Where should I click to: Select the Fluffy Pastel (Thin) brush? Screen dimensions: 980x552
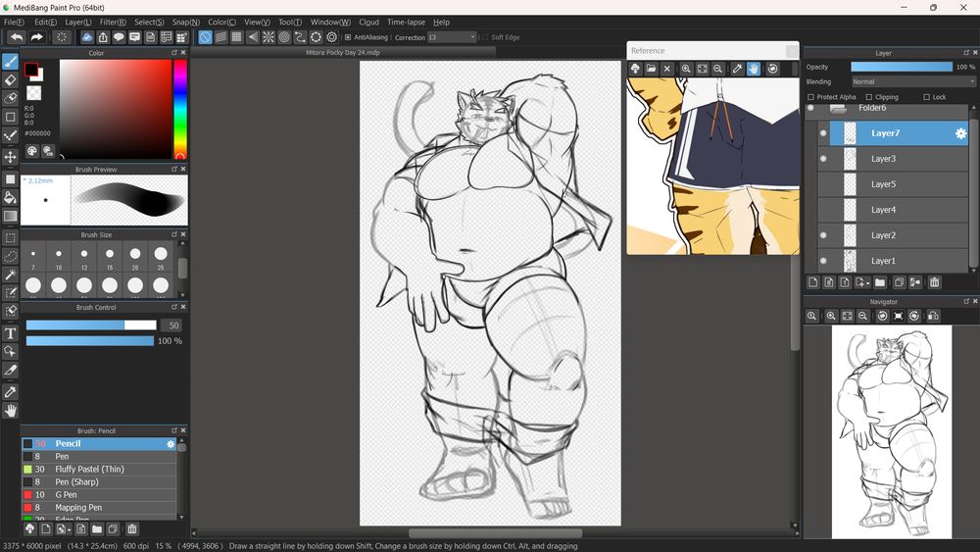click(99, 470)
